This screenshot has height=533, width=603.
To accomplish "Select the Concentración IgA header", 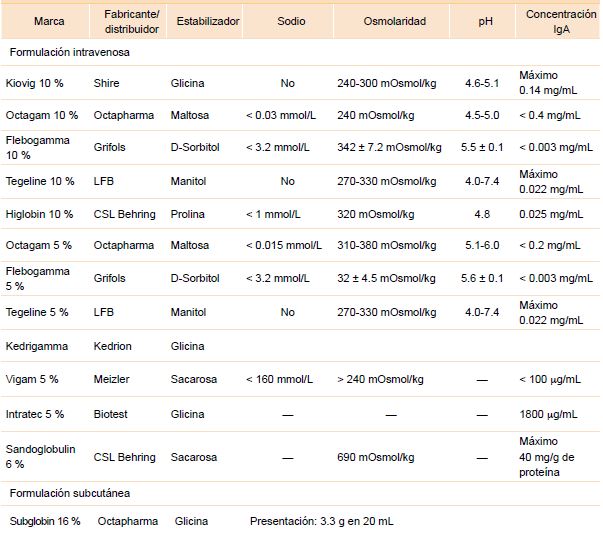I will 559,21.
